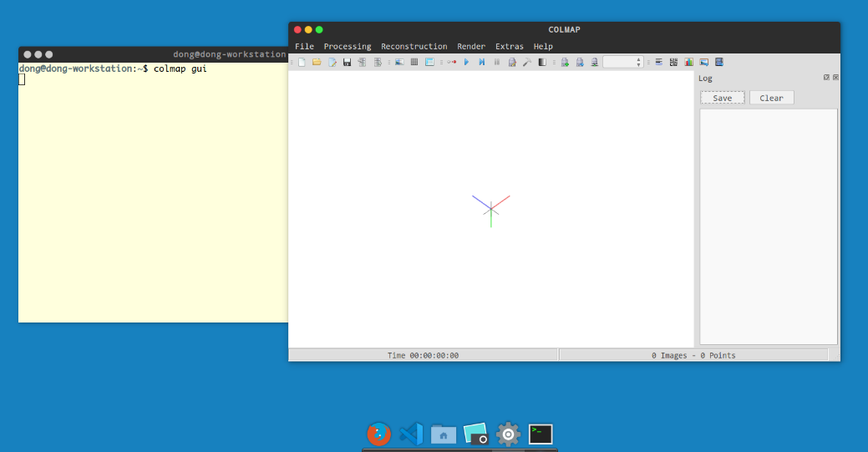
Task: Open the Reconstruction menu
Action: (x=414, y=47)
